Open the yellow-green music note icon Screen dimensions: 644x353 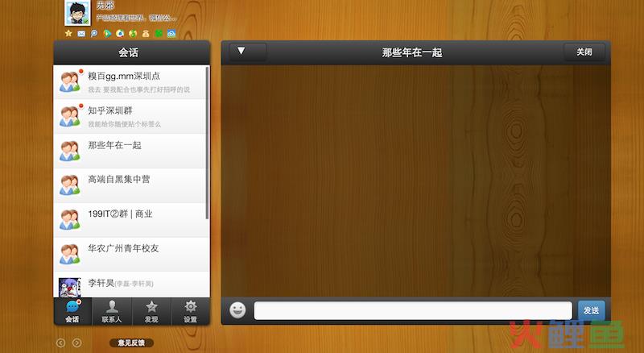click(x=133, y=33)
